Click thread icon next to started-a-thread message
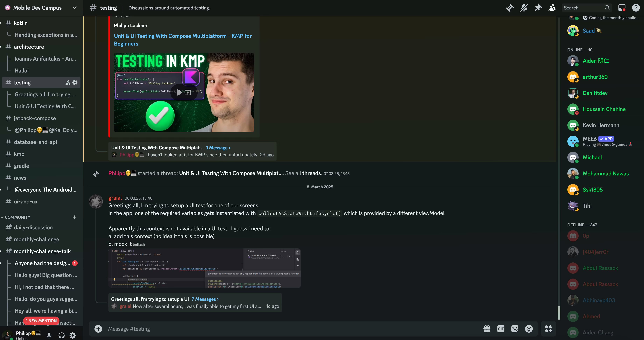 (x=96, y=173)
